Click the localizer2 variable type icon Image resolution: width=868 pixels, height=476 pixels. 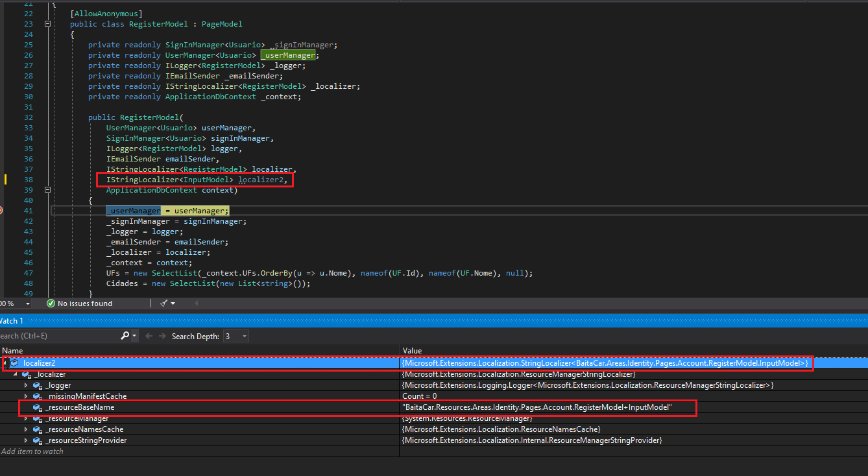pos(13,363)
